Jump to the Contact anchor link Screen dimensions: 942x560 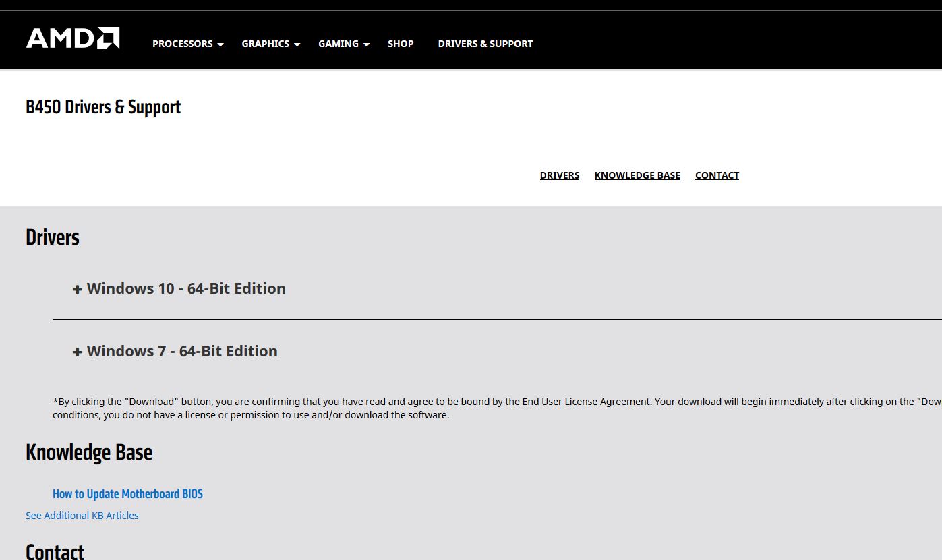point(717,175)
